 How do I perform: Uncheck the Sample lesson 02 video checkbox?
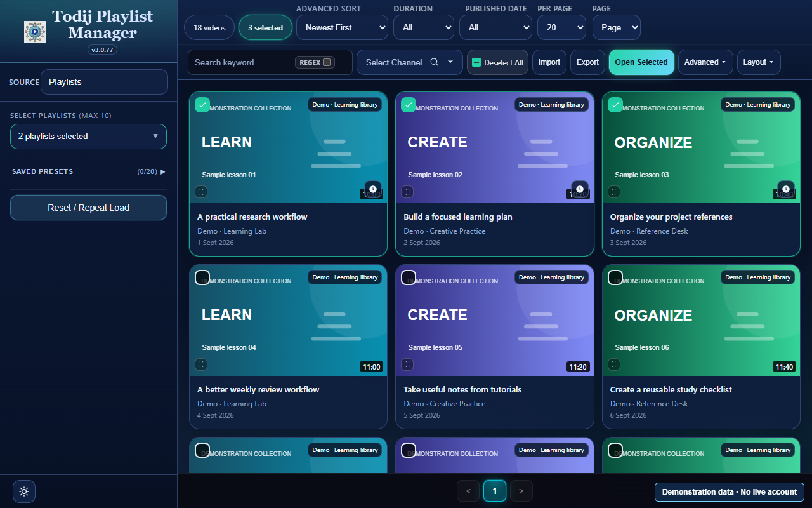409,105
